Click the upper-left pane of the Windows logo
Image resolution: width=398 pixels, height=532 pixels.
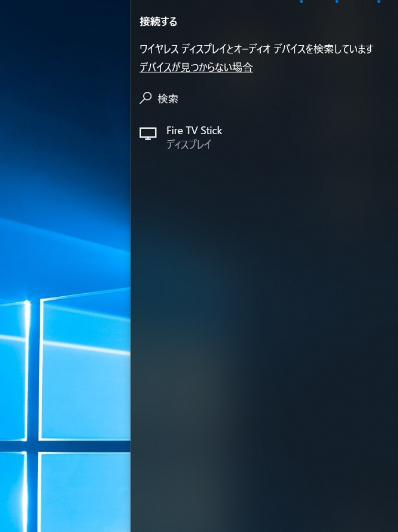[x=12, y=368]
